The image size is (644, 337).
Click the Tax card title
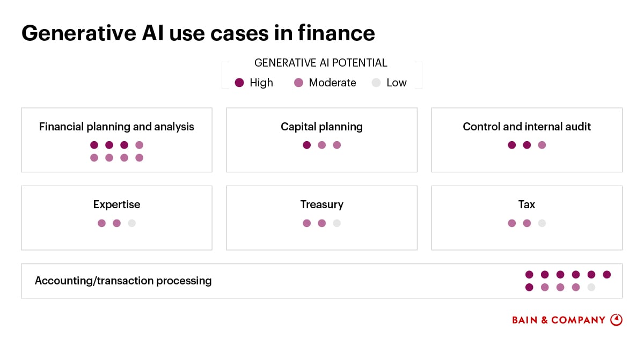coord(526,204)
